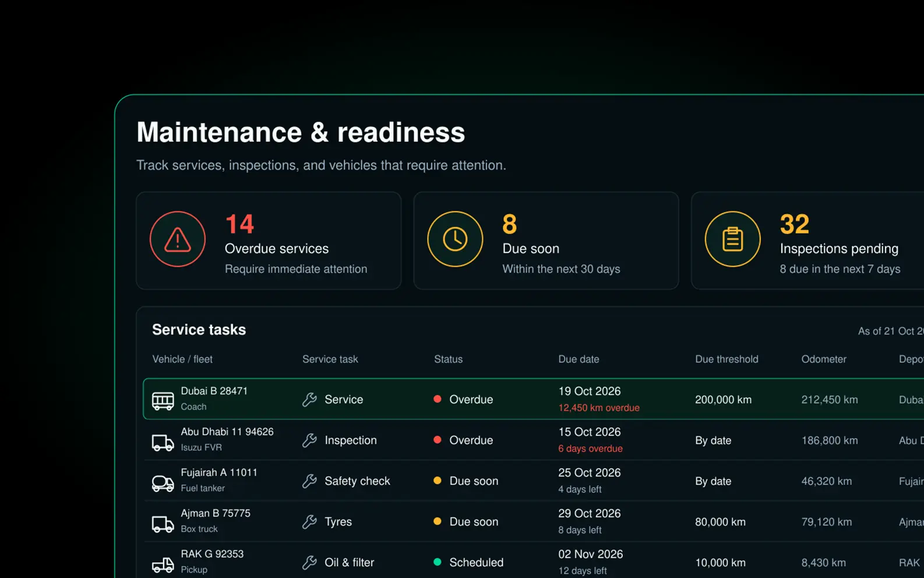Click the wrench icon beside Tyres

(x=309, y=521)
